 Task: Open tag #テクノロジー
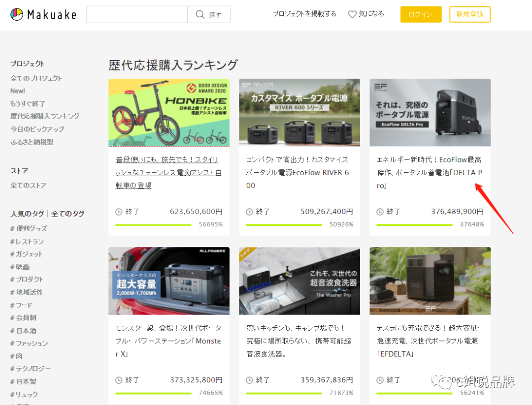(x=31, y=369)
